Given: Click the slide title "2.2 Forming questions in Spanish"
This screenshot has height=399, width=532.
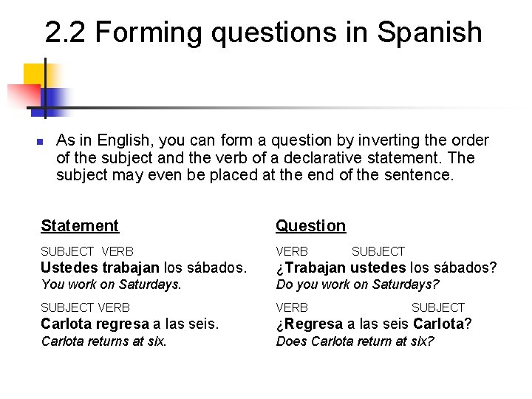Looking at the screenshot, I should click(x=263, y=33).
